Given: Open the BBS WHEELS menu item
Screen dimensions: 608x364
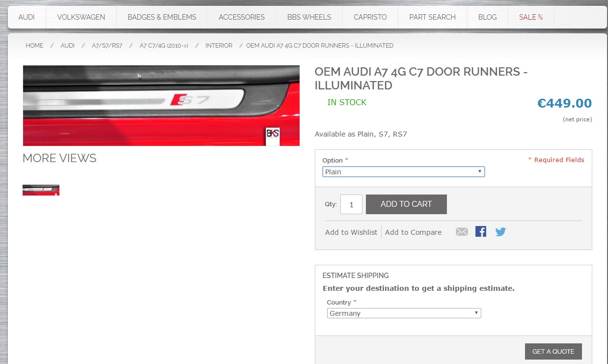Looking at the screenshot, I should (309, 17).
